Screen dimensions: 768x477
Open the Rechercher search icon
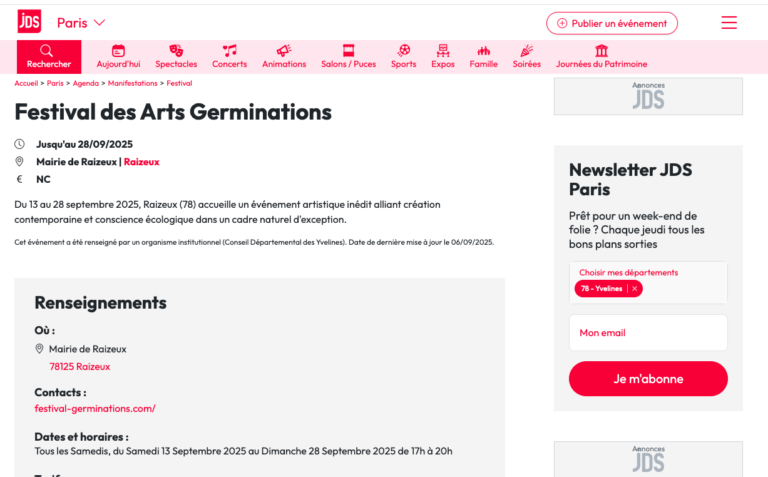(46, 50)
